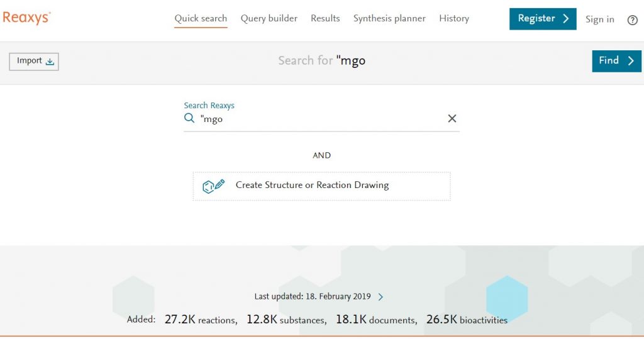Viewport: 644px width, 339px height.
Task: Select the Quick search tab
Action: [x=201, y=19]
